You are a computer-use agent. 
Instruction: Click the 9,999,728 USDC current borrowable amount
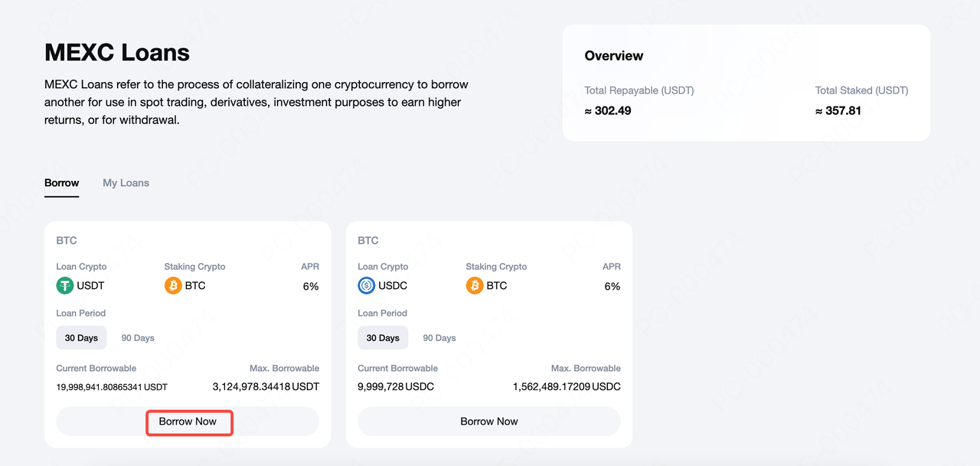coord(396,387)
